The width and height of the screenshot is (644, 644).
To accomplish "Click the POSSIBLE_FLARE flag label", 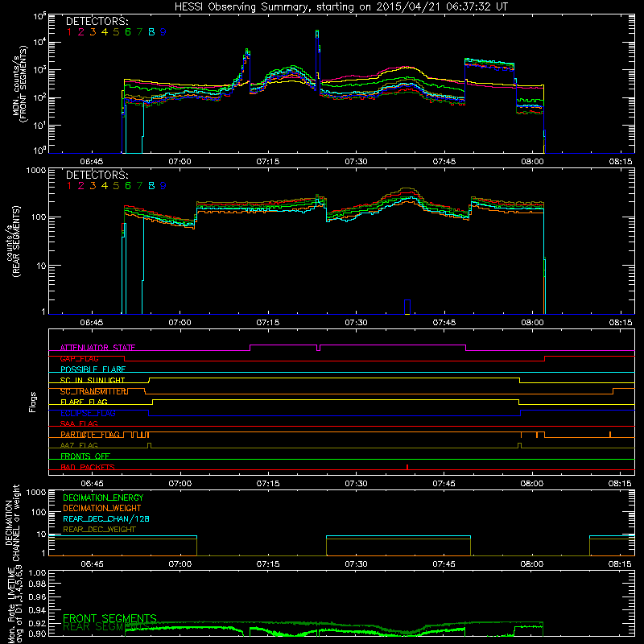I will point(93,369).
